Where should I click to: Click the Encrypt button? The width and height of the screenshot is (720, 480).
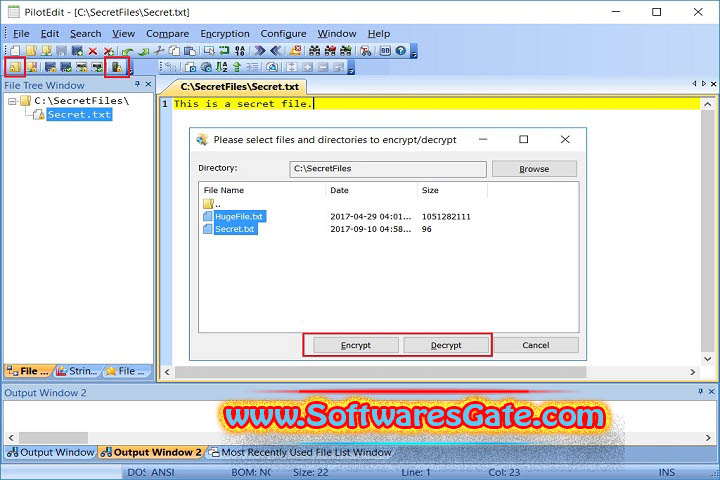point(356,345)
